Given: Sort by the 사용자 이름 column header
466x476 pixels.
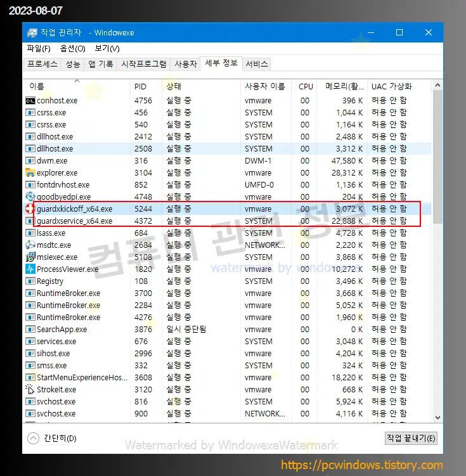Looking at the screenshot, I should point(266,87).
